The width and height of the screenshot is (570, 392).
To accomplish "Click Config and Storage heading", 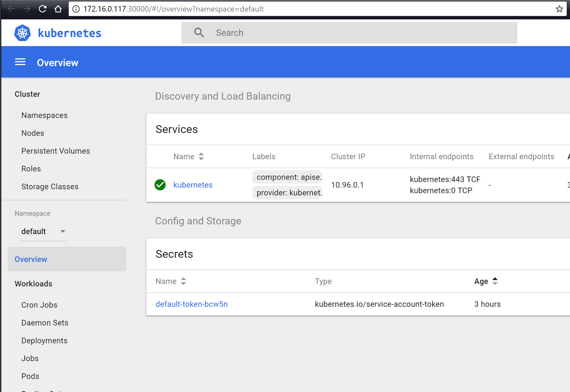I will [198, 221].
